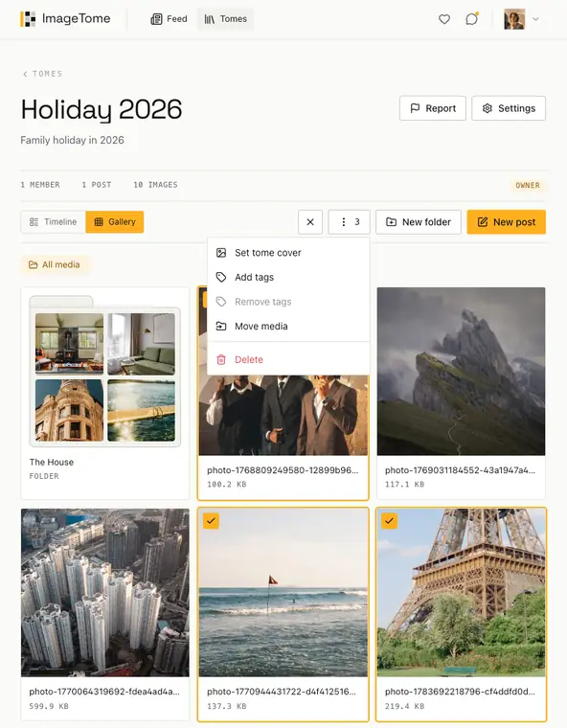Click the men in suits photo
Image resolution: width=567 pixels, height=728 pixels.
[283, 415]
